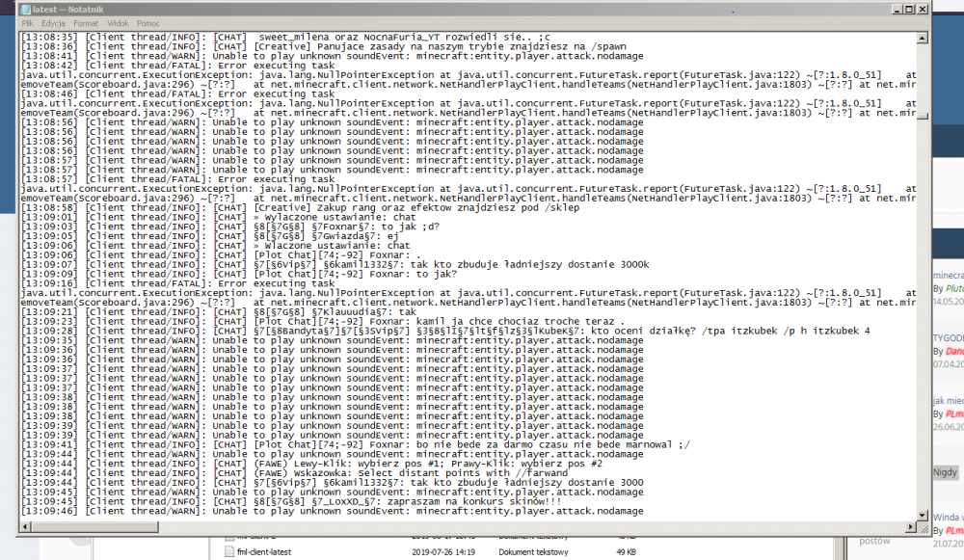
Task: Click the fml-client-latest file icon
Action: 229,552
